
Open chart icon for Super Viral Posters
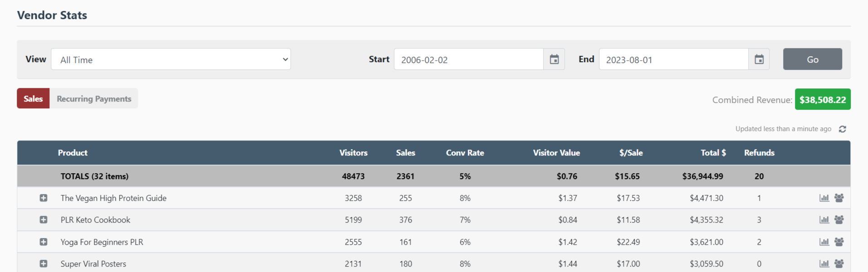824,264
